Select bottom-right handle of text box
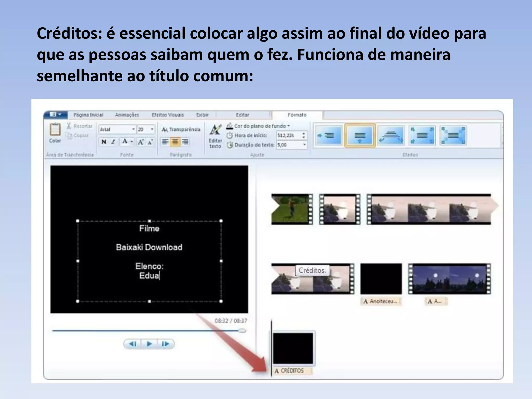 click(x=221, y=301)
